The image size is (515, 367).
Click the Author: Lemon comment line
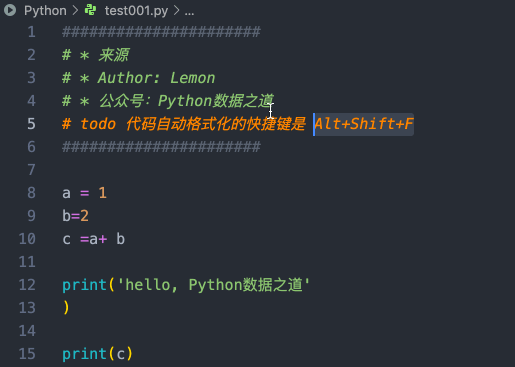tap(138, 78)
